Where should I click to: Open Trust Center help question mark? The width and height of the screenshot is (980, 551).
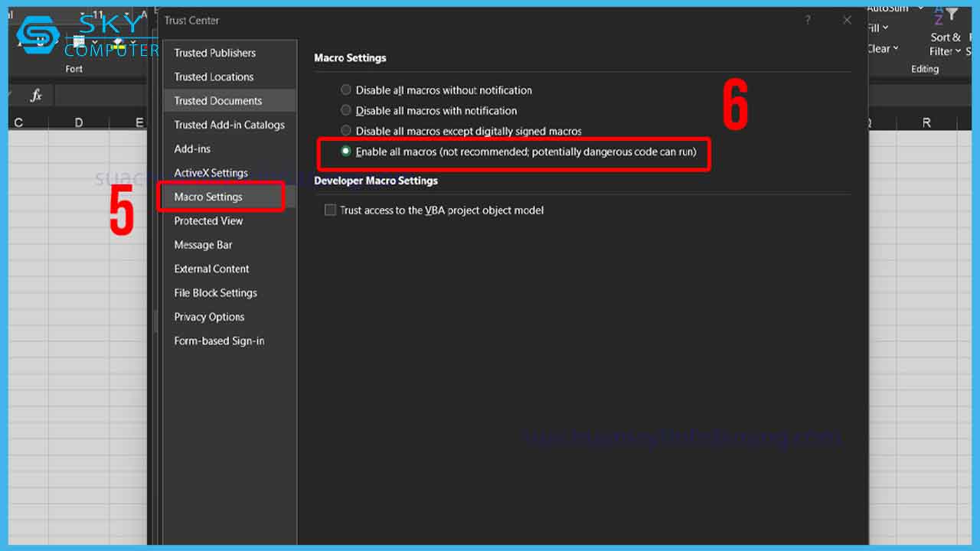click(808, 21)
